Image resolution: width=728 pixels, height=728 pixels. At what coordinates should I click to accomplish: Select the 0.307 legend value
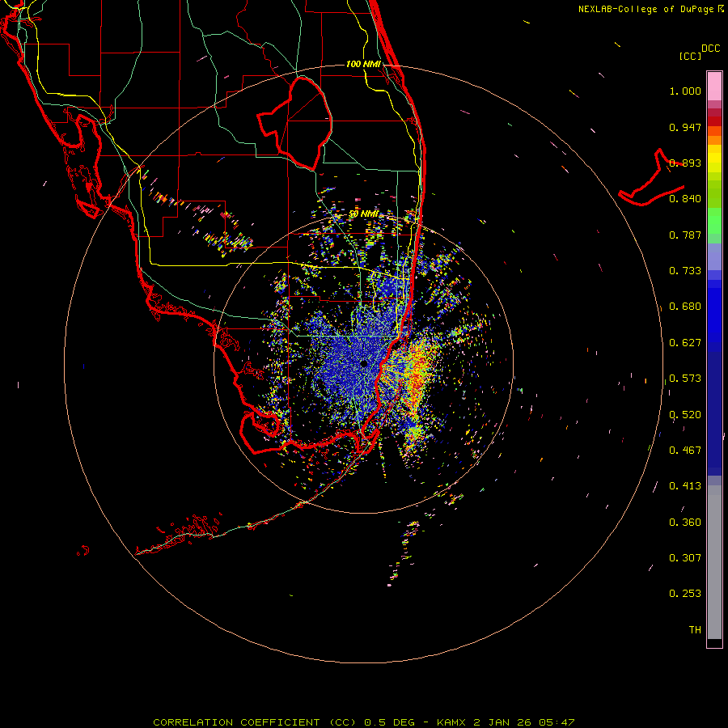[685, 557]
